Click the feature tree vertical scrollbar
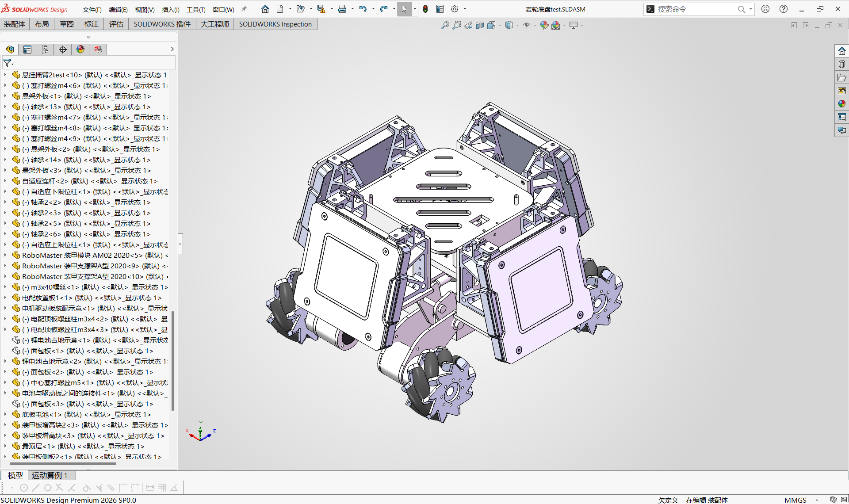Screen dimensions: 849x504 (x=173, y=360)
